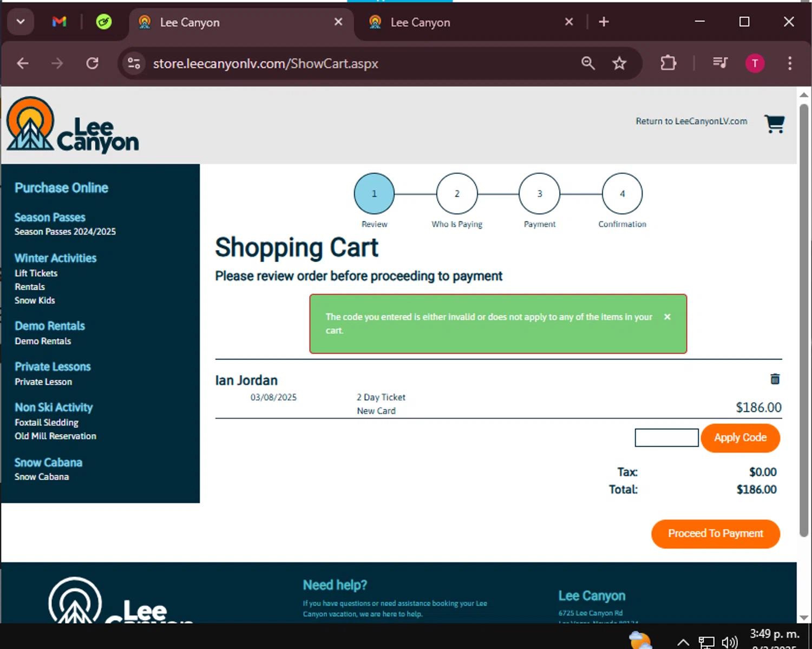The image size is (812, 649).
Task: Click the Apply Code button
Action: (740, 438)
